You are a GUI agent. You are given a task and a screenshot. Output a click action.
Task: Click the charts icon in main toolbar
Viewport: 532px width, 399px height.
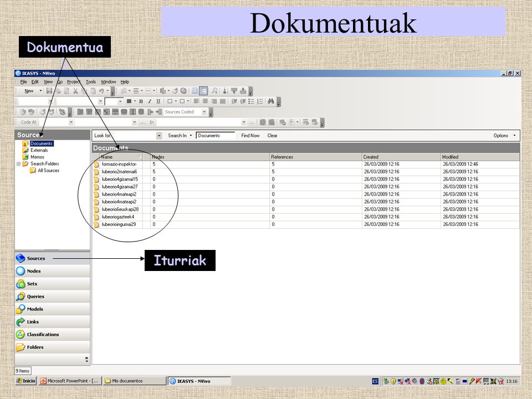point(163,91)
